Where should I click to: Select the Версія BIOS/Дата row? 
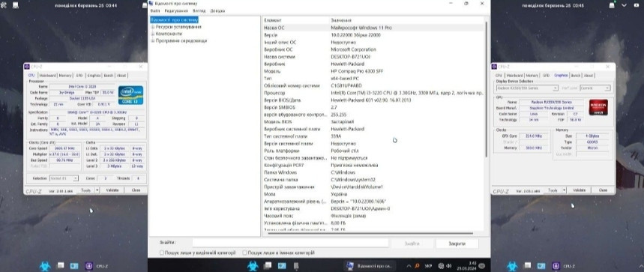point(373,100)
